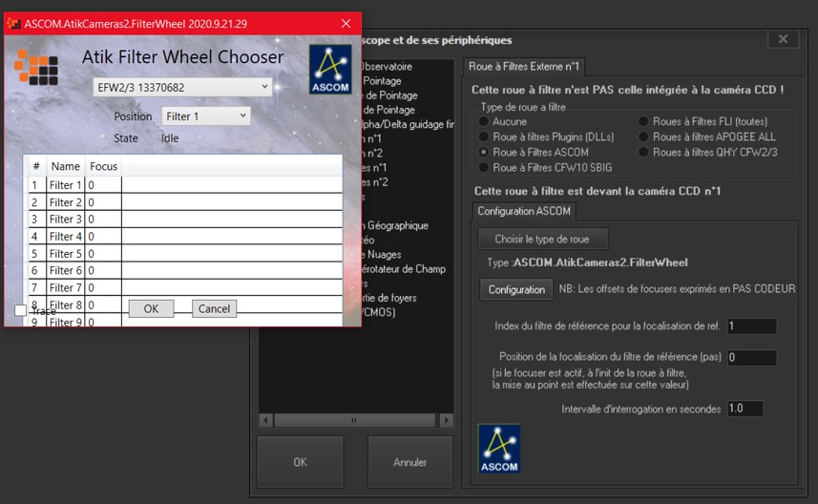Screen dimensions: 818x504
Task: Click the ASCOM logo below interval field
Action: tap(499, 449)
